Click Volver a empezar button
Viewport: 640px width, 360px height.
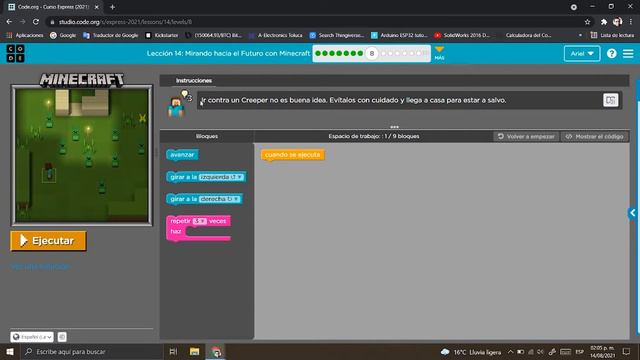point(526,136)
